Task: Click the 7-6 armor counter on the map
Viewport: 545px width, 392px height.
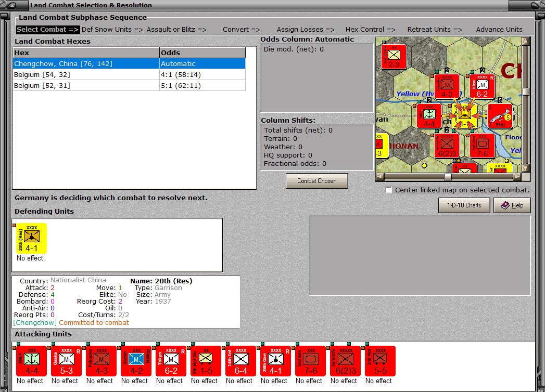Action: [x=482, y=146]
